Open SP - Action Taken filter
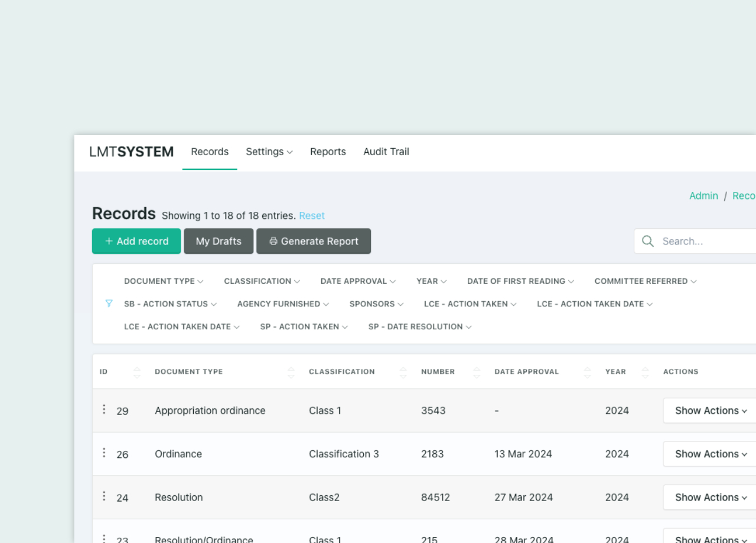This screenshot has height=543, width=756. [x=304, y=326]
